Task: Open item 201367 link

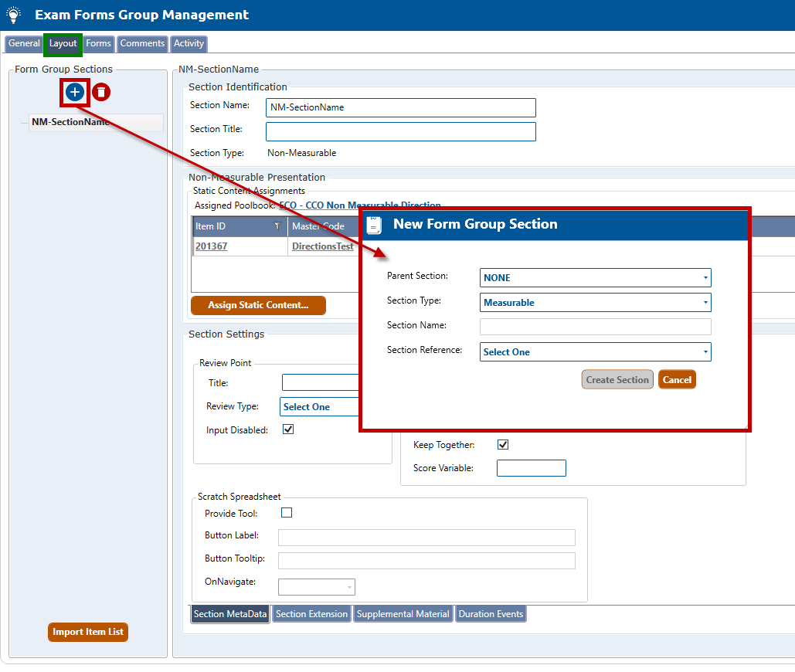Action: pos(211,246)
